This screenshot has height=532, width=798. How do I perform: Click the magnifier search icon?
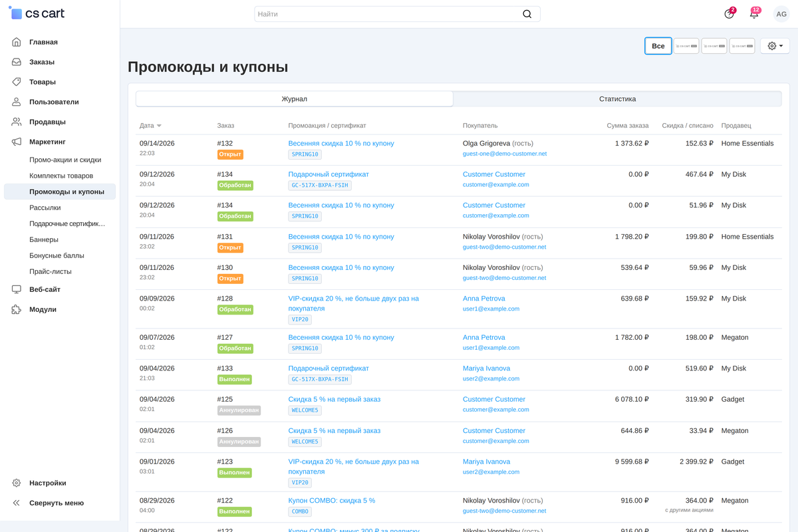tap(527, 14)
